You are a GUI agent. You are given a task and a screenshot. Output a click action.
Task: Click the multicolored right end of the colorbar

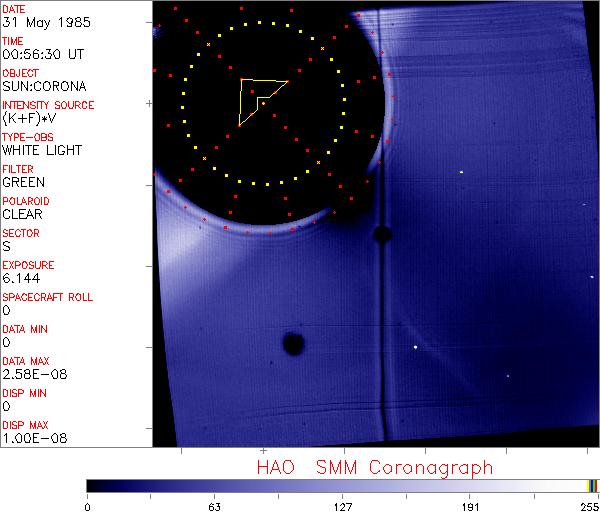(x=592, y=486)
